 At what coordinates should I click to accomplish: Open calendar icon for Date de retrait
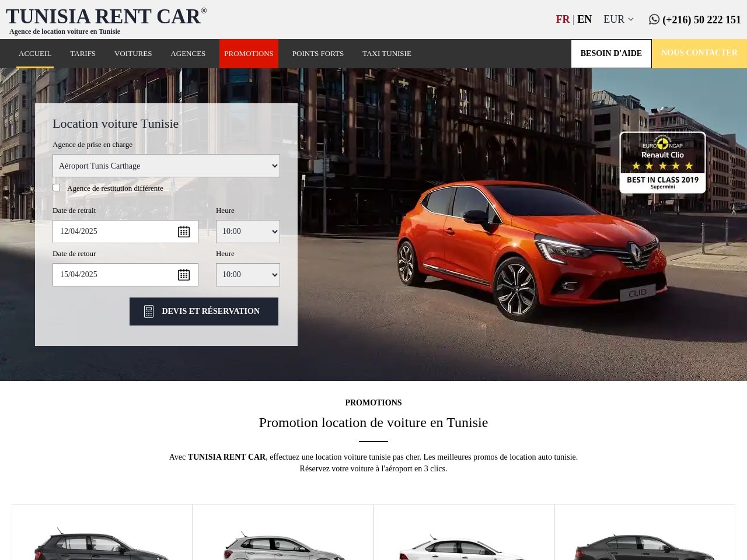pyautogui.click(x=184, y=232)
